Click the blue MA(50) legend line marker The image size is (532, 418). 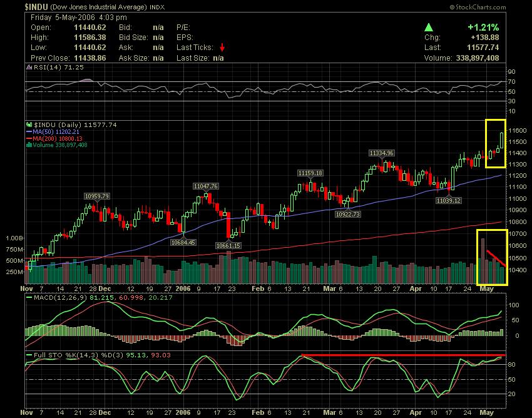tap(29, 131)
